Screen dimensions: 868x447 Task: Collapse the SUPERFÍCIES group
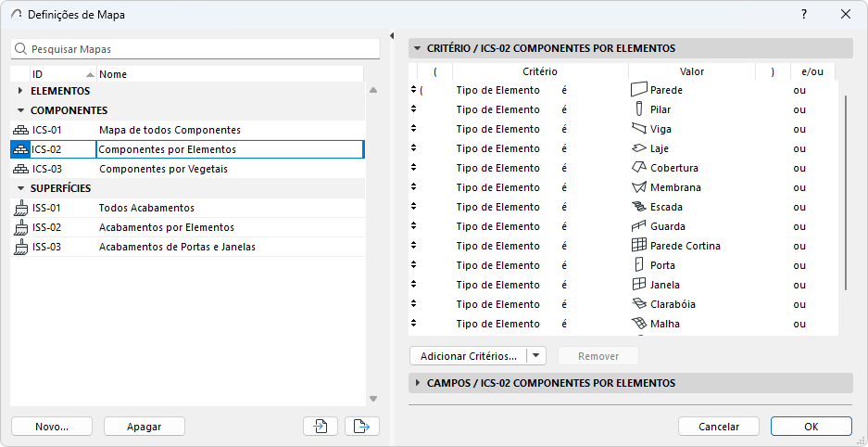(20, 188)
